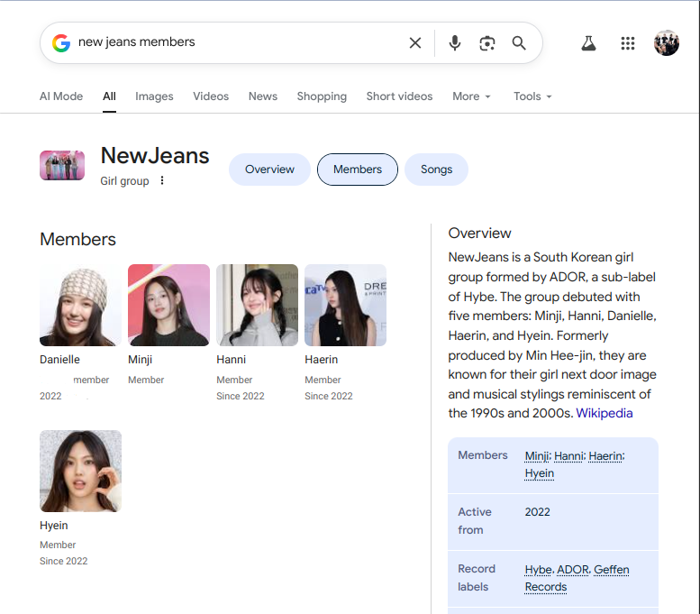700x614 pixels.
Task: Open the Wikipedia link
Action: coord(604,413)
